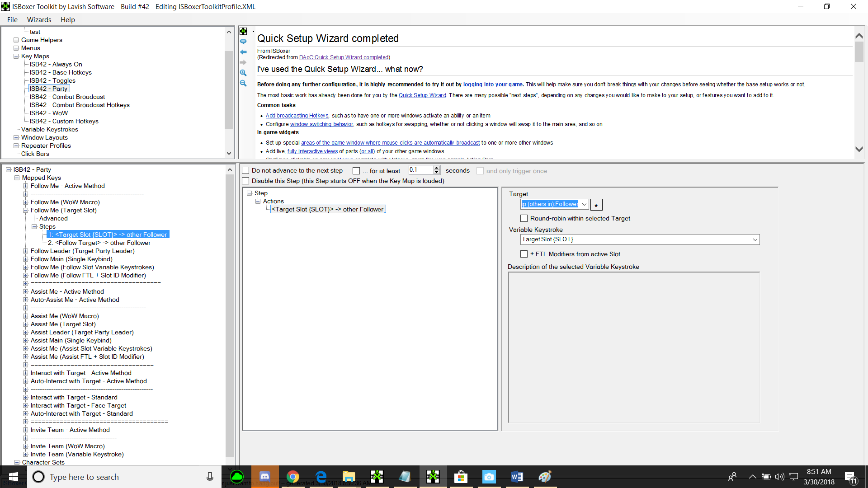Collapse the Key Maps tree node
This screenshot has width=868, height=488.
16,56
